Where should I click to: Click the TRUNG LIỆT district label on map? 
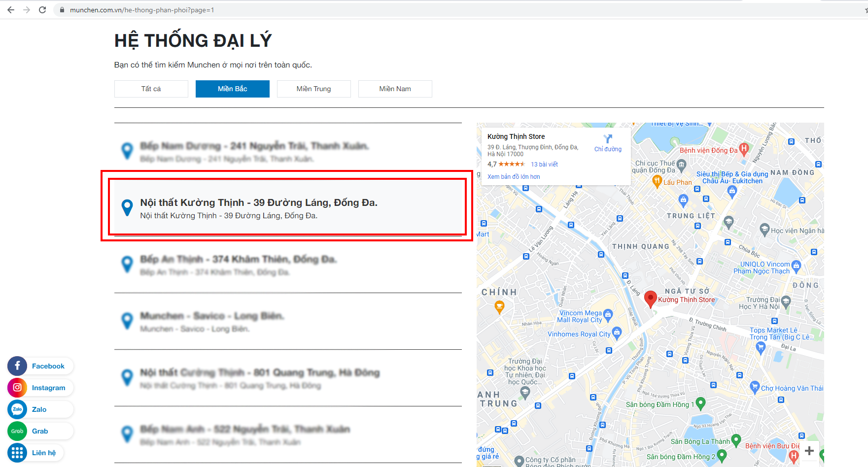pos(691,216)
